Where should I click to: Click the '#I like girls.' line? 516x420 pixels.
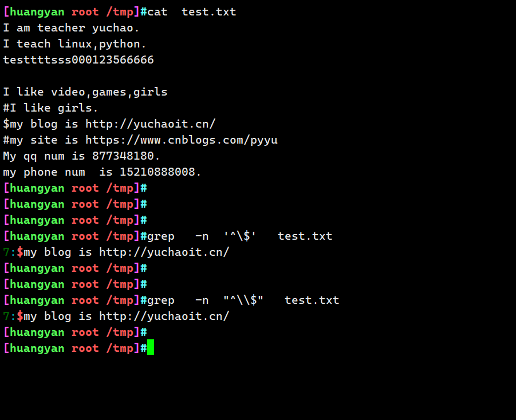(50, 108)
